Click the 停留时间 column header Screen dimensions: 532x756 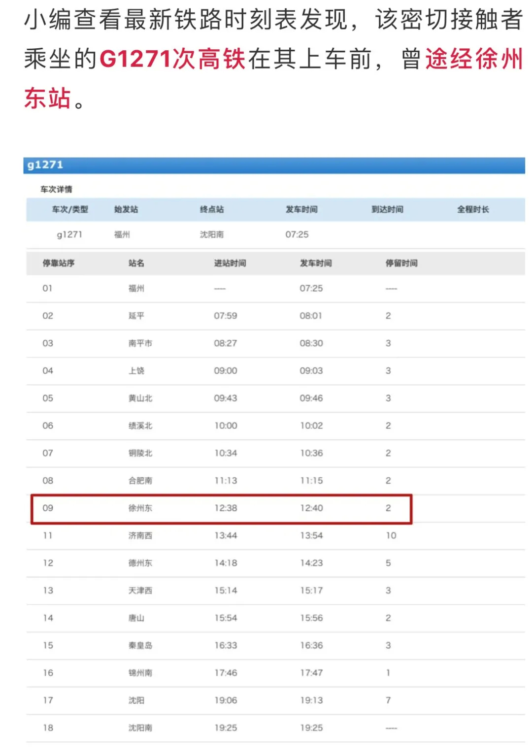[x=401, y=263]
